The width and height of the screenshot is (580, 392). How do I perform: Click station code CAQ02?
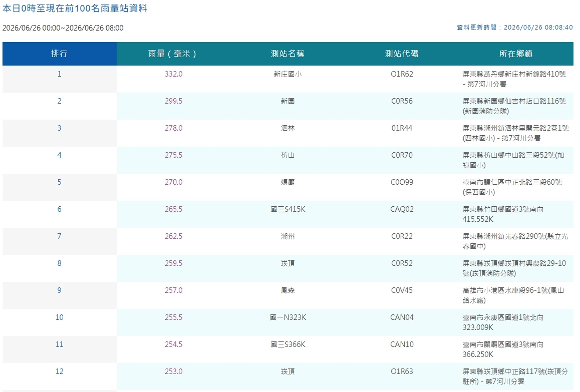pyautogui.click(x=402, y=209)
